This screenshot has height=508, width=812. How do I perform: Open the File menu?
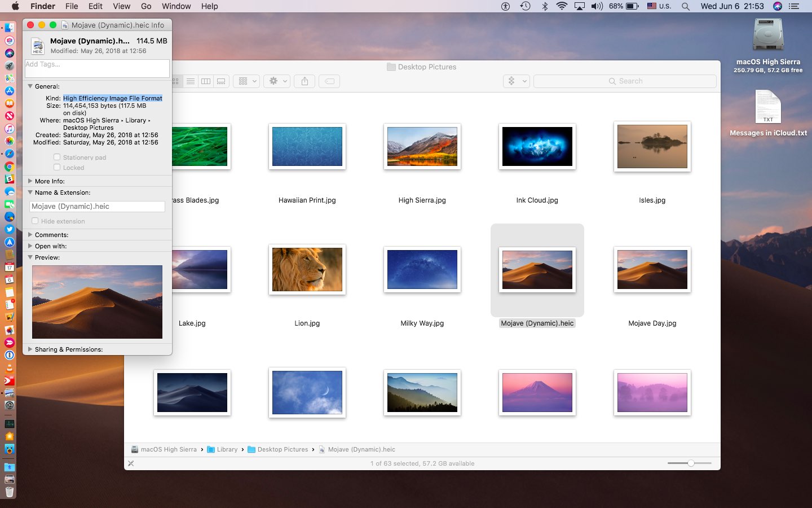click(72, 6)
